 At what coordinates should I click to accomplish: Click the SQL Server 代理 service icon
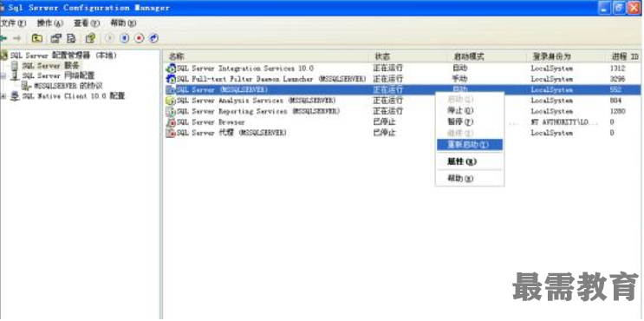click(x=171, y=133)
